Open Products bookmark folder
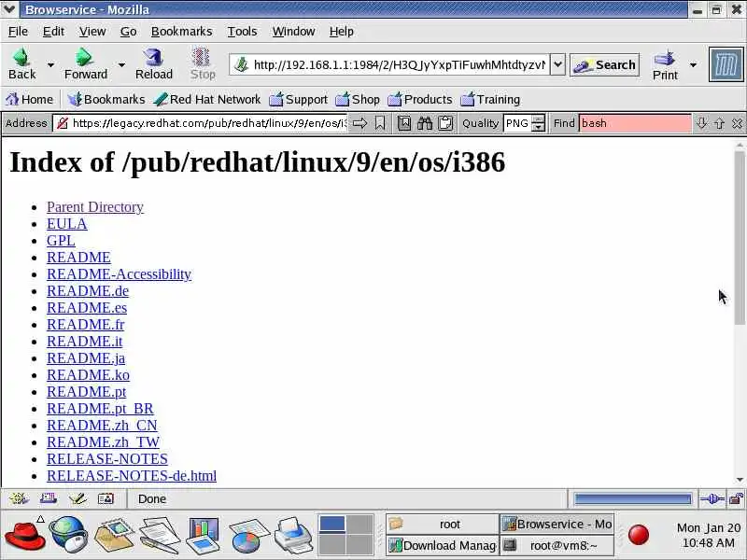This screenshot has height=560, width=747. 419,99
